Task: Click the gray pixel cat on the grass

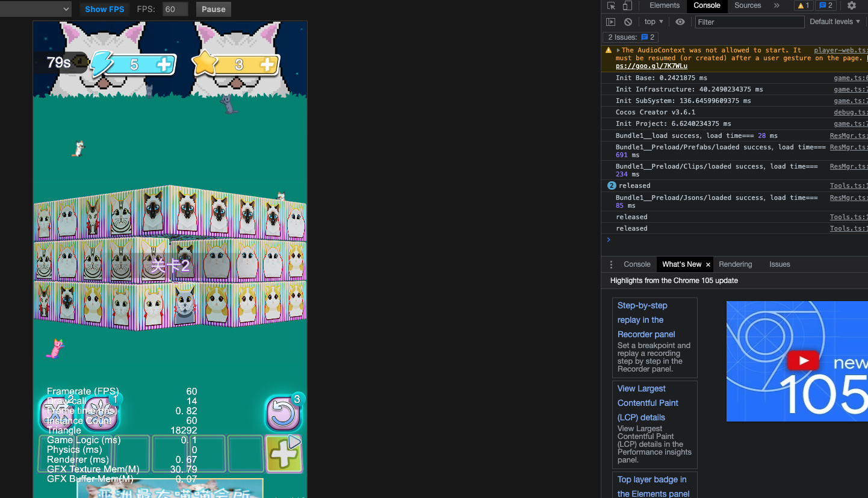Action: (x=228, y=104)
